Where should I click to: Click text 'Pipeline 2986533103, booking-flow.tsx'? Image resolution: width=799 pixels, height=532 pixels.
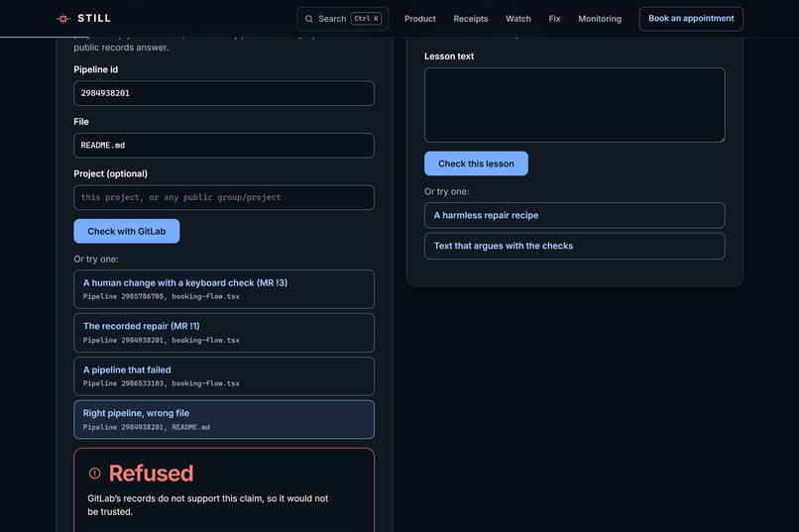pos(161,383)
